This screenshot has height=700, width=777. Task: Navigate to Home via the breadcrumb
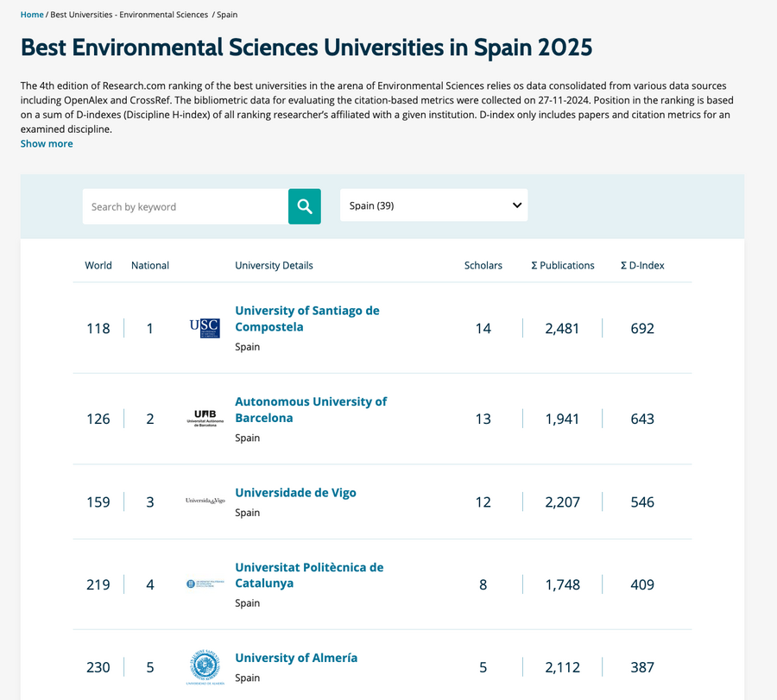pos(32,15)
